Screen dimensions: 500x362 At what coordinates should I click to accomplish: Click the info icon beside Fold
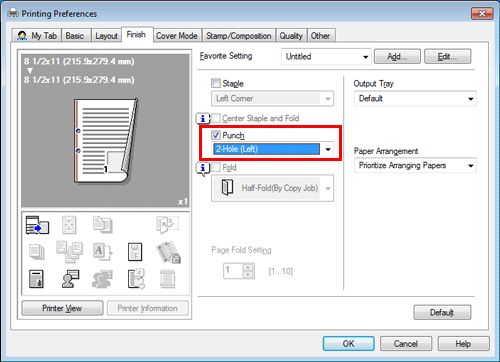pyautogui.click(x=203, y=169)
